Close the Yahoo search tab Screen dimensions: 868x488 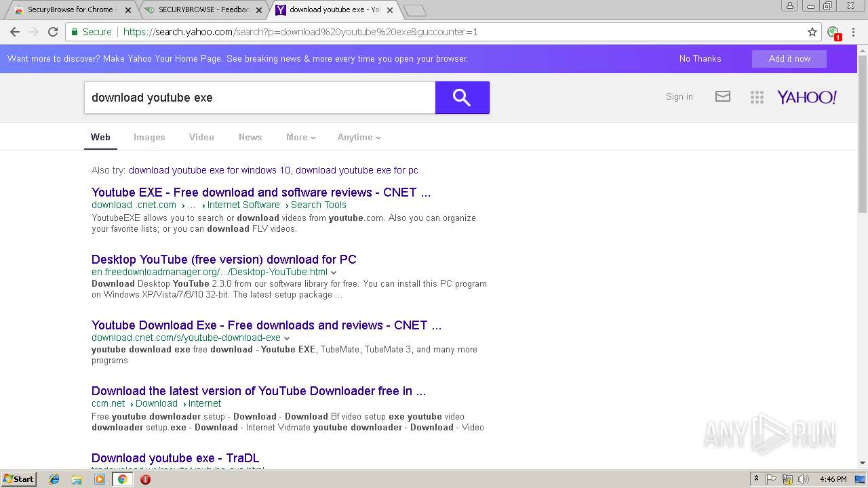390,10
